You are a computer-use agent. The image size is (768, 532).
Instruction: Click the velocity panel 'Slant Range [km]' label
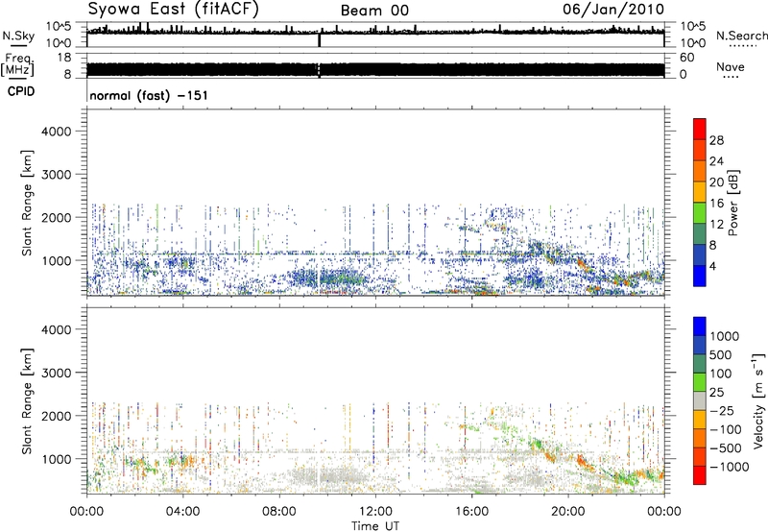click(x=27, y=401)
